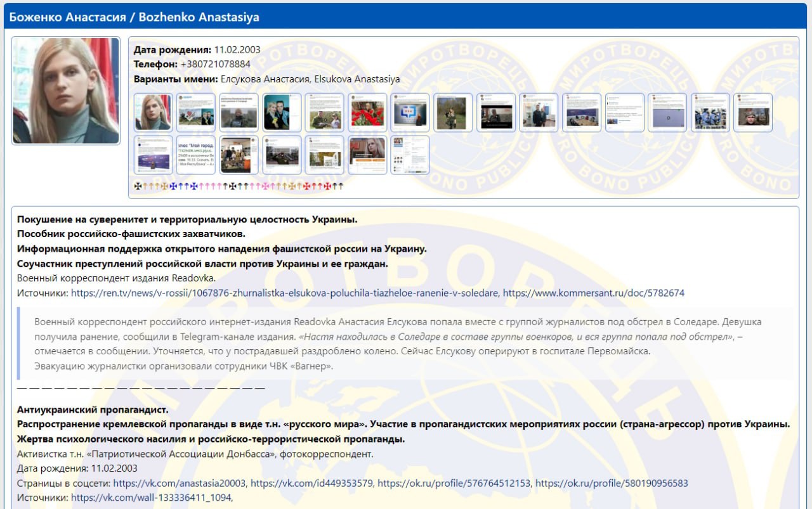Click the first red iron cross icon
This screenshot has height=509, width=812.
[x=306, y=186]
